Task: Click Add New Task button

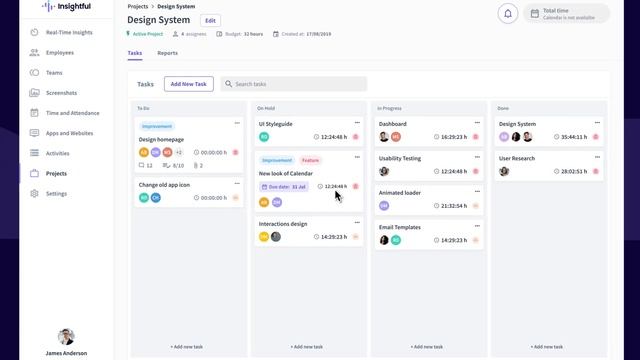Action: [189, 84]
